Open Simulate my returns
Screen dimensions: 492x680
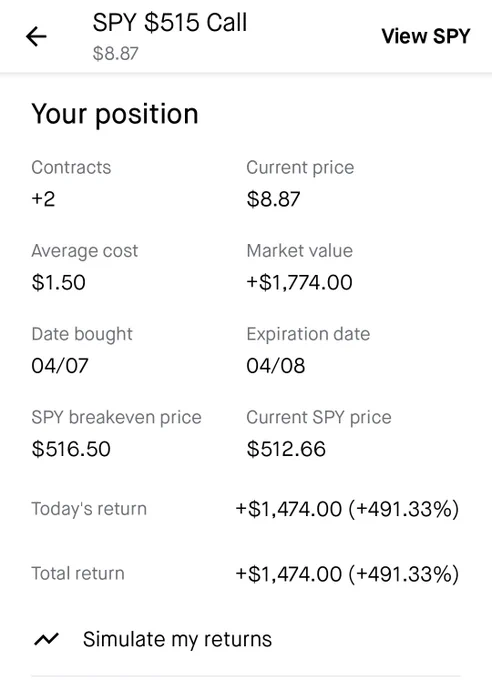pos(177,639)
